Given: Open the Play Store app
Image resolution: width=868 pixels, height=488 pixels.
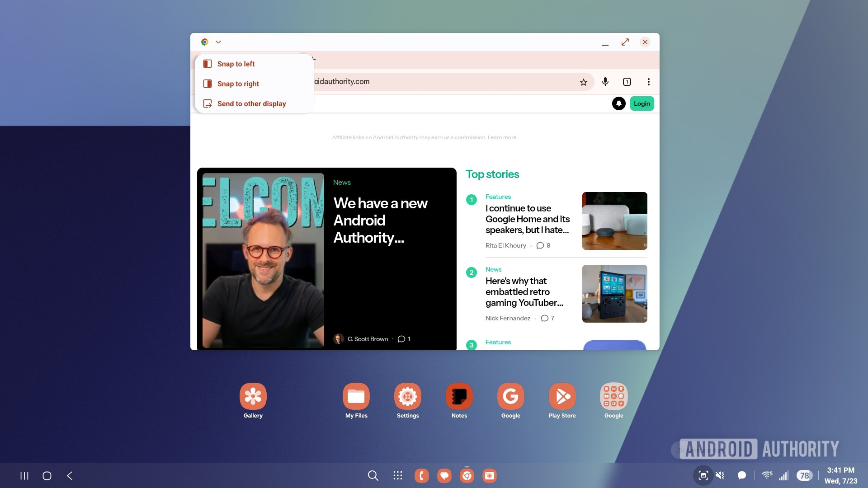Looking at the screenshot, I should point(562,396).
